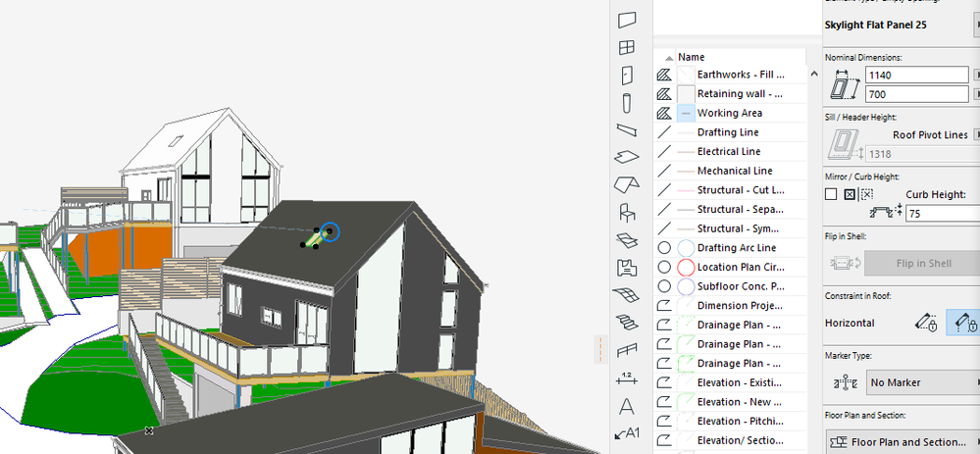Select the Mechanical Line row
This screenshot has height=454, width=980.
730,172
